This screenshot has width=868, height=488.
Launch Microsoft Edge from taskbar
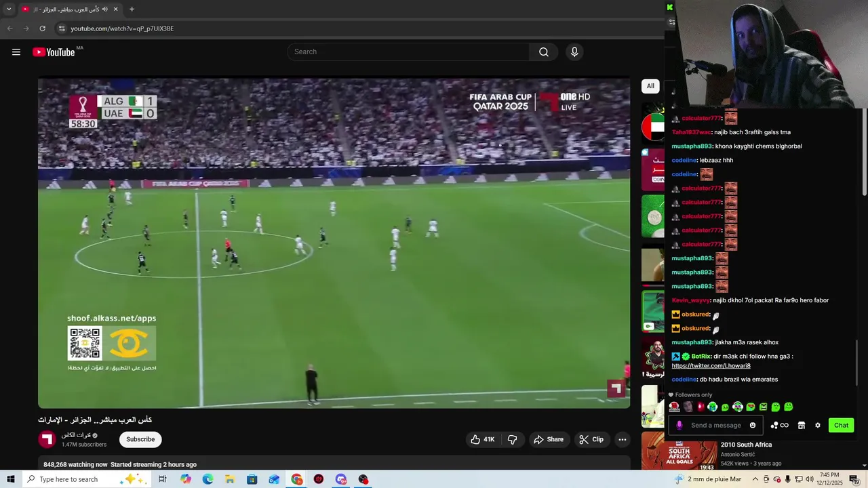208,479
